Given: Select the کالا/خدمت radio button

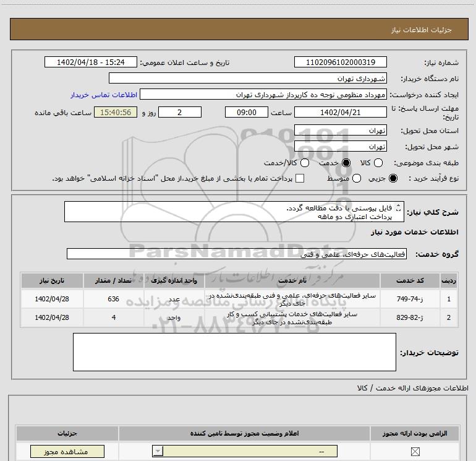Looking at the screenshot, I should [x=305, y=163].
